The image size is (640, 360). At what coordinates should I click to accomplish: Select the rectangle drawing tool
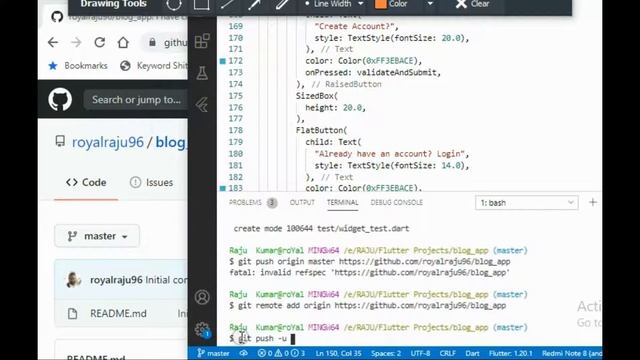point(201,4)
